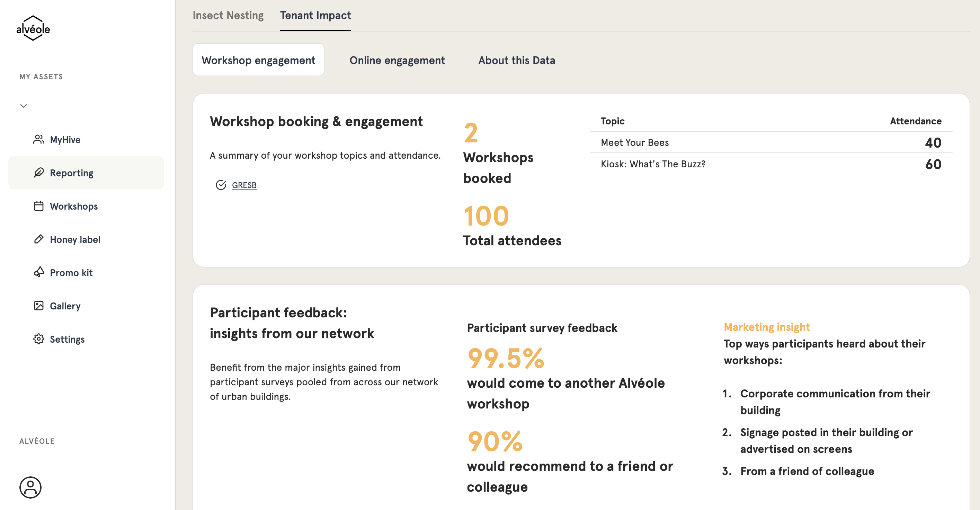980x510 pixels.
Task: Open the user profile avatar icon
Action: [x=30, y=487]
